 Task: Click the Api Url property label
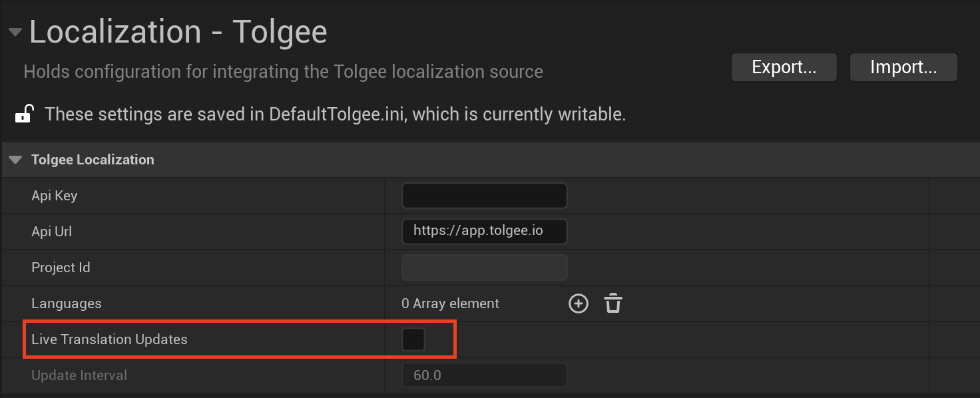tap(51, 232)
